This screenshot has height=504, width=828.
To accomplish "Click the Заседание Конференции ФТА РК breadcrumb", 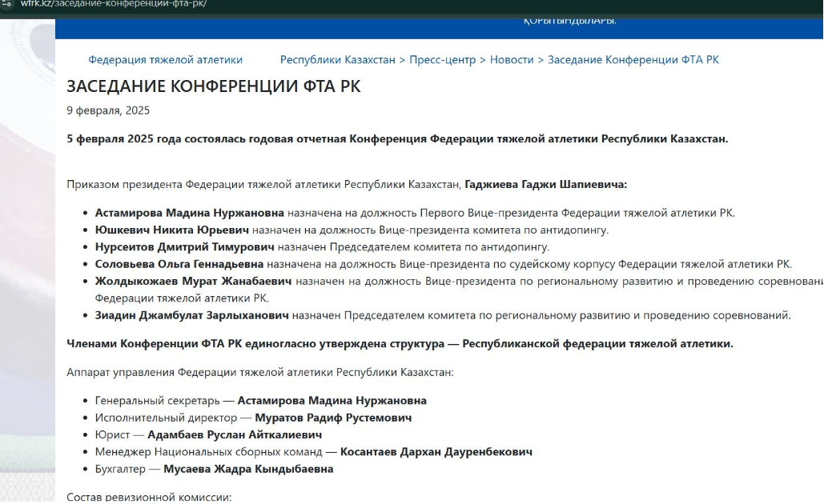I will [x=633, y=60].
